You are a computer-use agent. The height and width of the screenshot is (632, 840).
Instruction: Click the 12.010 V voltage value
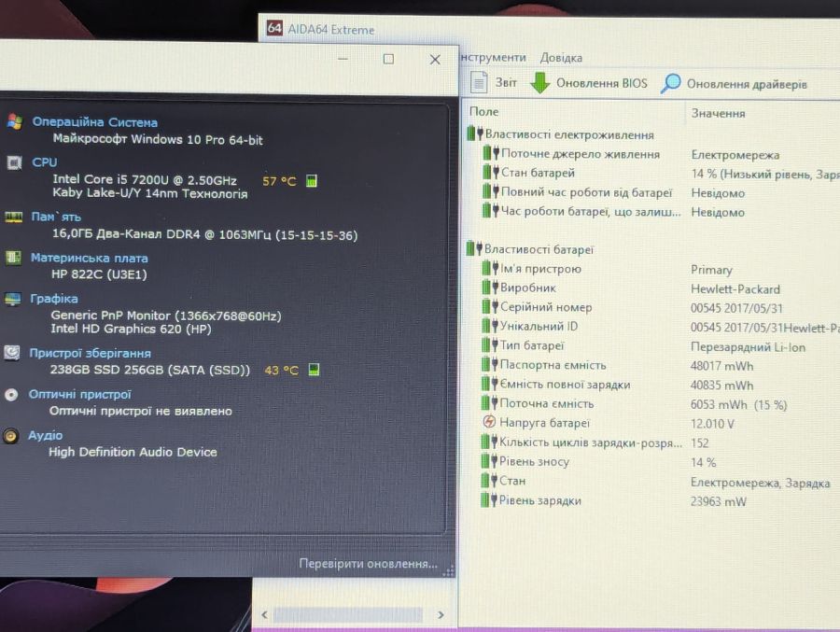point(712,424)
